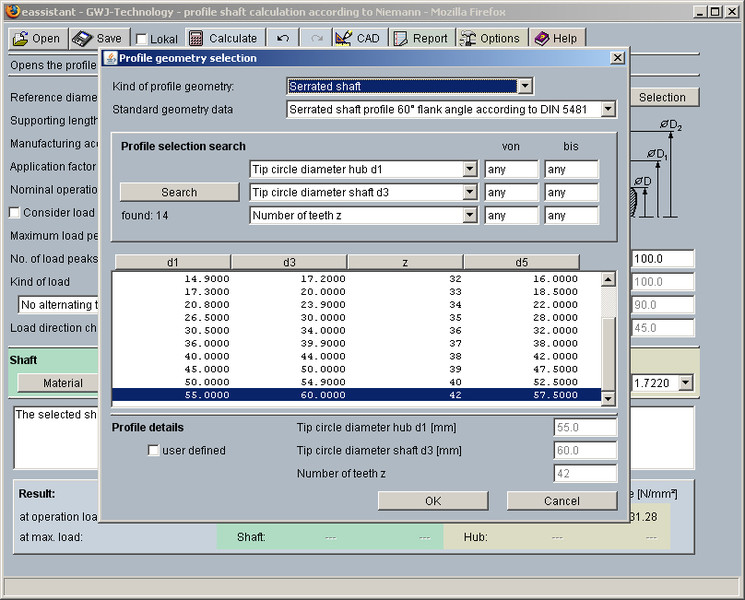Confirm selection with OK button
This screenshot has width=745, height=600.
pos(432,501)
